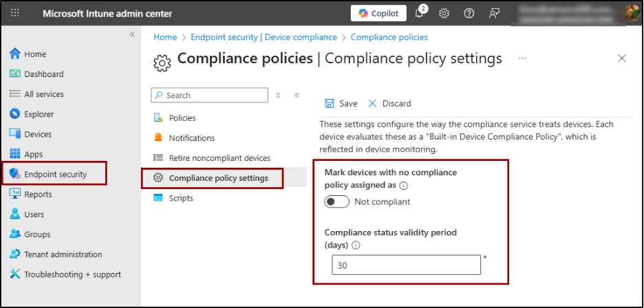This screenshot has height=308, width=644.
Task: Open Apps from the sidebar
Action: [x=34, y=155]
